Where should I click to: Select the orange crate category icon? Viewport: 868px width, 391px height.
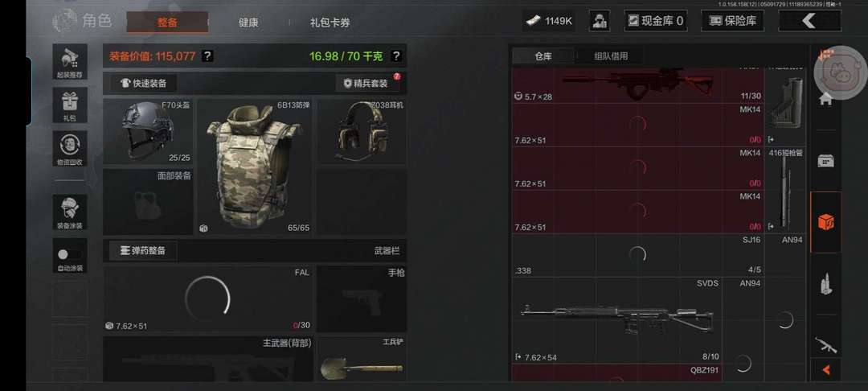826,222
